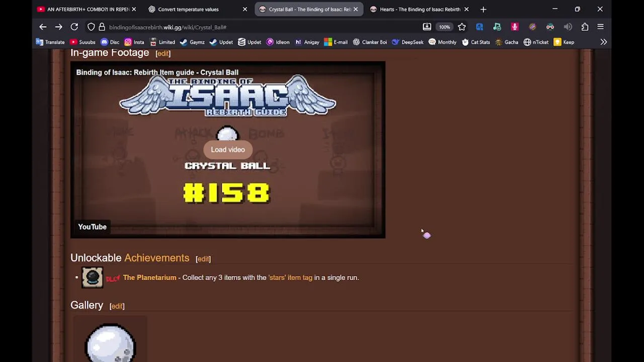Image resolution: width=644 pixels, height=362 pixels.
Task: Open the 'stars' item tag link
Action: tap(290, 278)
